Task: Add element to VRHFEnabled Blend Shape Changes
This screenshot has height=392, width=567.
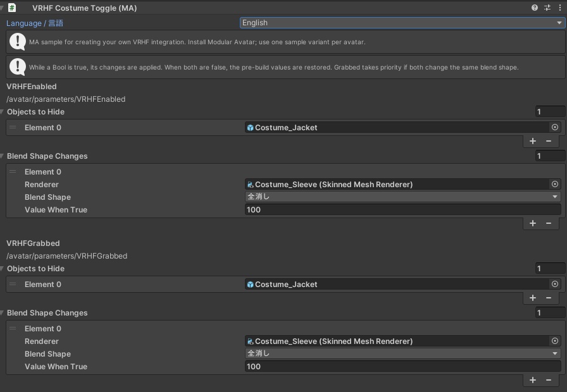Action: click(533, 223)
